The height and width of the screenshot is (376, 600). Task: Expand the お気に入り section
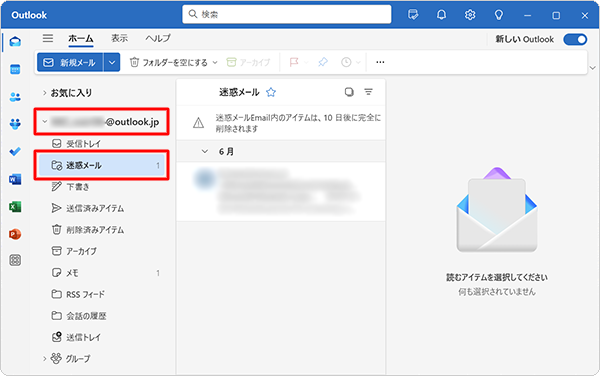[44, 93]
